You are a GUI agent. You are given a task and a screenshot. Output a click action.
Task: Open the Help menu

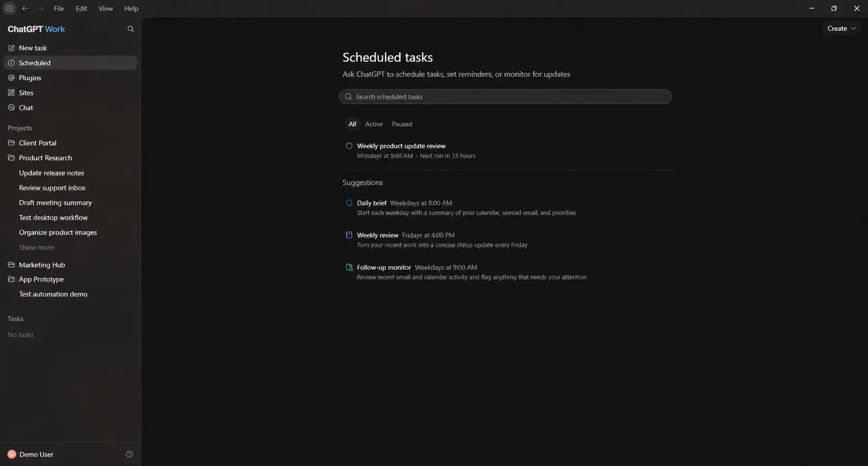point(131,8)
